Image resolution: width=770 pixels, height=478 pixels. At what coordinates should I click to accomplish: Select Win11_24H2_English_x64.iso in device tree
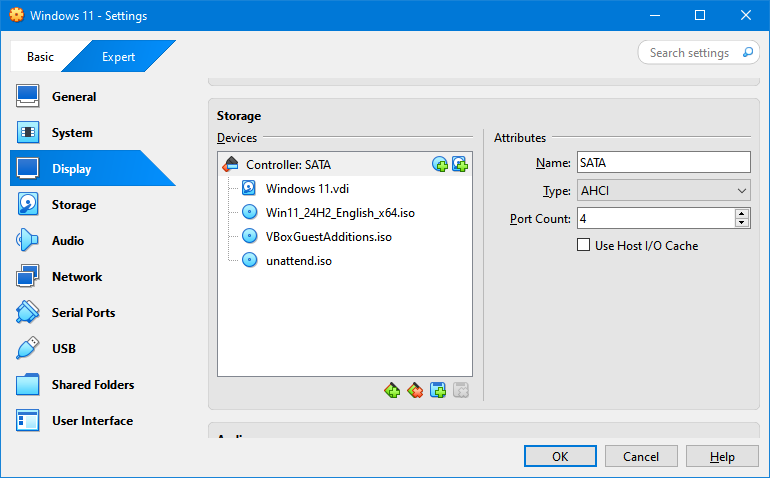point(340,212)
